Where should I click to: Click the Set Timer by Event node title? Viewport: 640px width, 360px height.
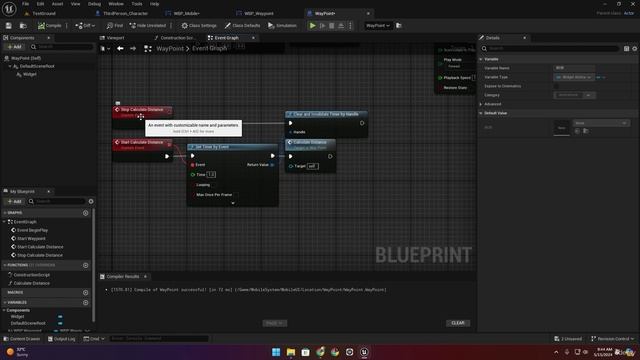pos(212,147)
